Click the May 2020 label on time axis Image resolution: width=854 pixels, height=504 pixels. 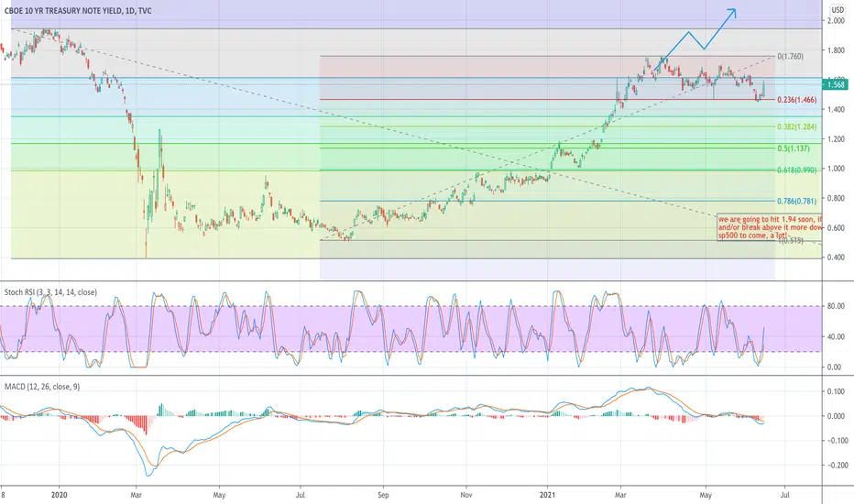(x=219, y=495)
